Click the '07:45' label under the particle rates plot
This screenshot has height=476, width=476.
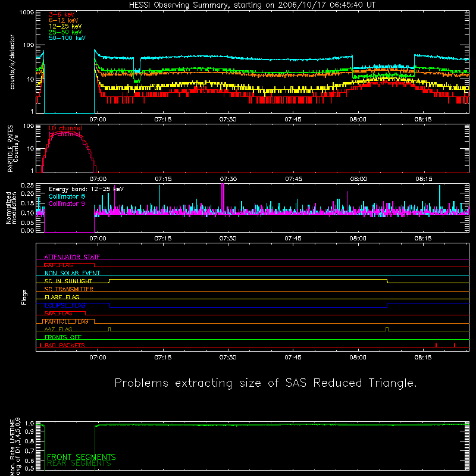[293, 179]
